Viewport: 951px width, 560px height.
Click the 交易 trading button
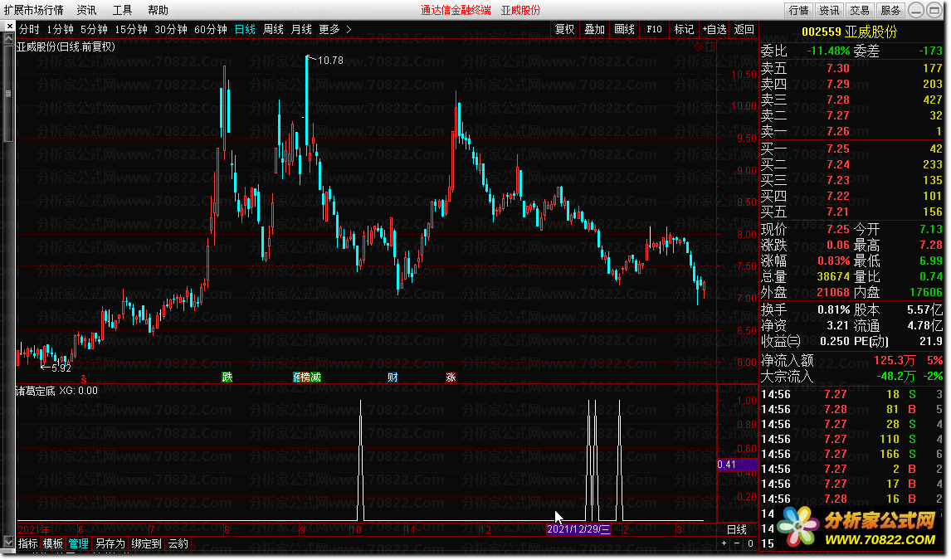860,10
